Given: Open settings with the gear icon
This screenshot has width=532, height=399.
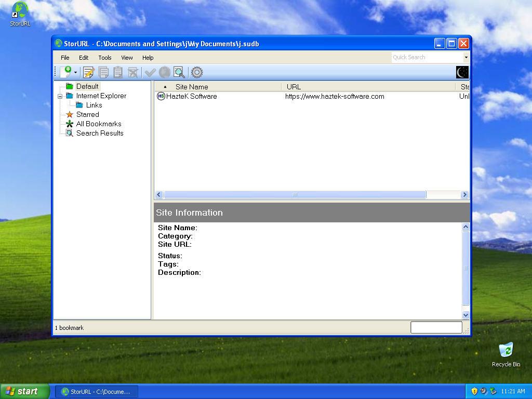Looking at the screenshot, I should tap(197, 72).
